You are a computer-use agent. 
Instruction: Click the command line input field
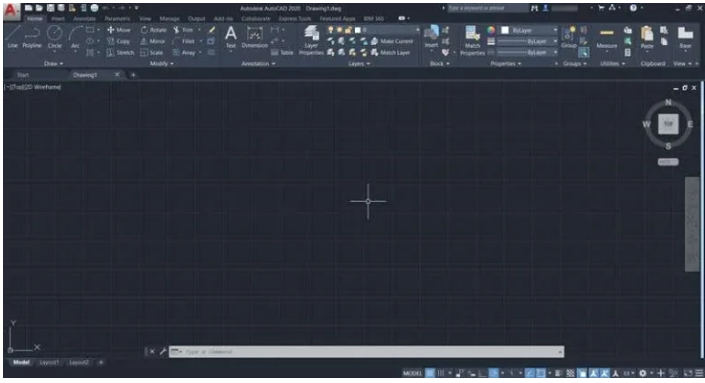[x=366, y=352]
